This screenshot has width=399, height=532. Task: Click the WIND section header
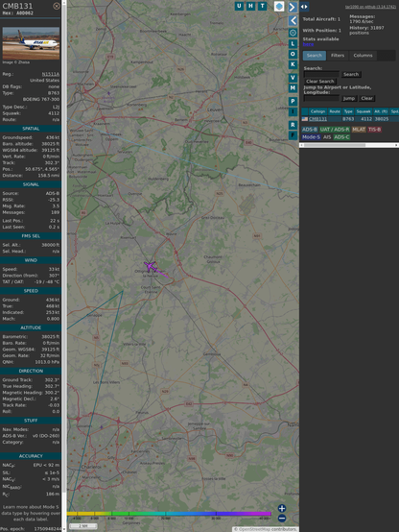(x=31, y=260)
